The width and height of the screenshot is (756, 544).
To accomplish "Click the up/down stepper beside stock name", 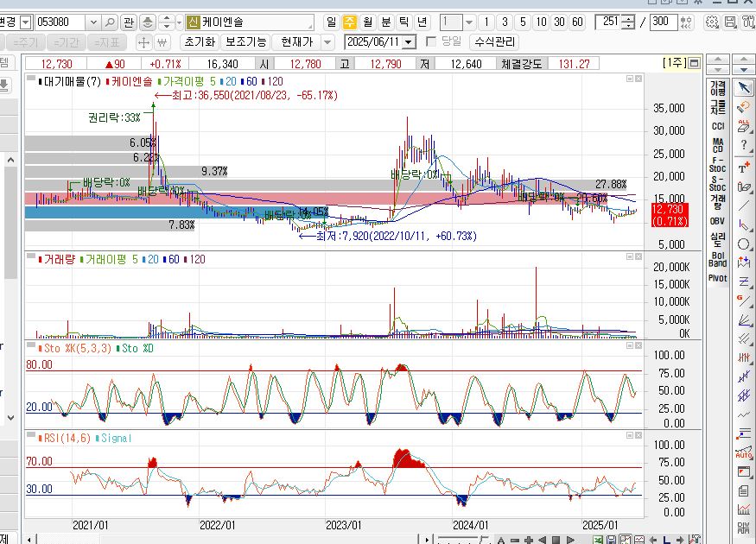I will (167, 22).
